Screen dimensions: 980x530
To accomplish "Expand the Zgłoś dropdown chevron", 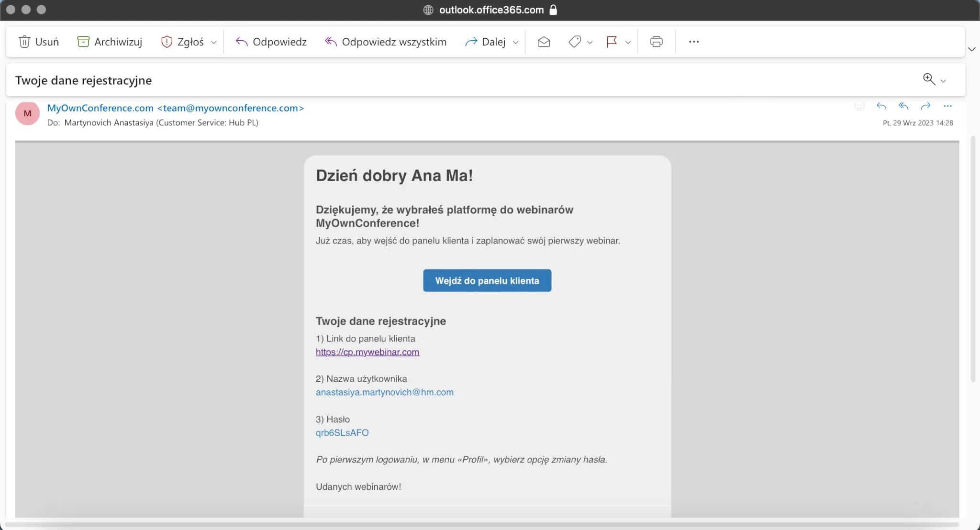I will point(214,42).
